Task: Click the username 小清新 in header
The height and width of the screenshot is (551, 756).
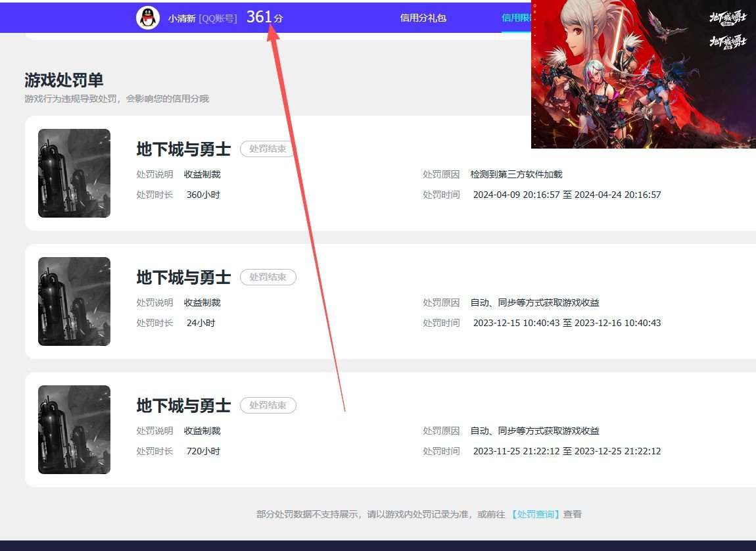Action: 181,18
